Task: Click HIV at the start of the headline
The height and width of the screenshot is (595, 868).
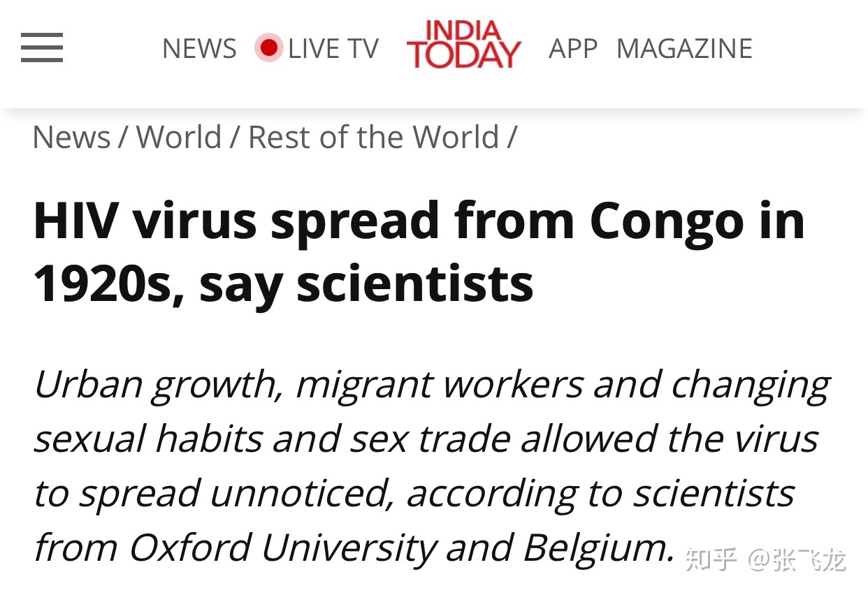Action: [x=75, y=221]
